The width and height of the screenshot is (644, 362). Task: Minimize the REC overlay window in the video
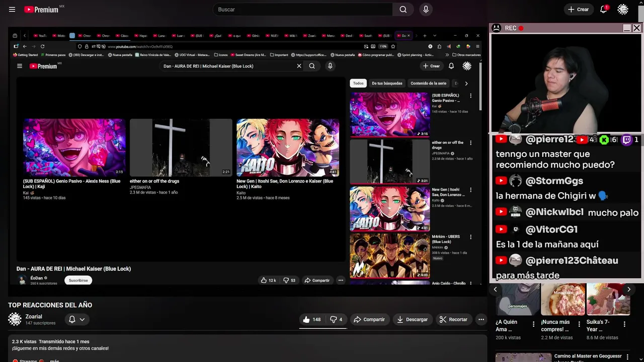pos(626,28)
